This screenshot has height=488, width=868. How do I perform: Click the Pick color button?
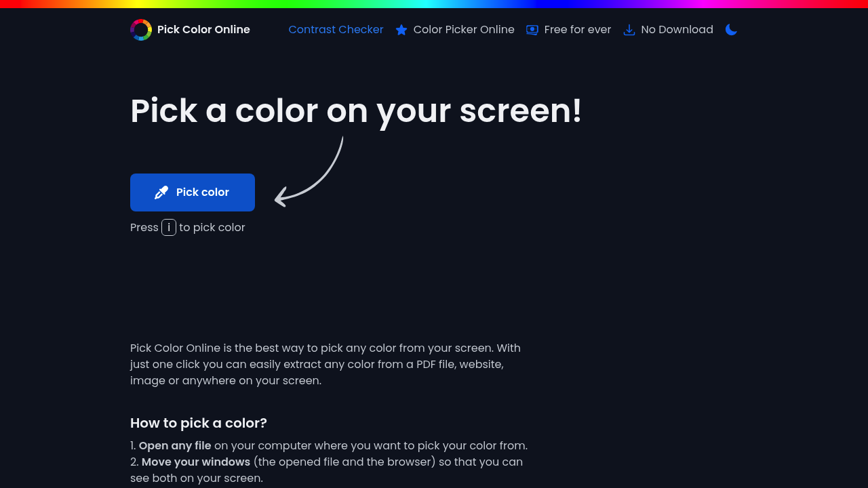192,192
